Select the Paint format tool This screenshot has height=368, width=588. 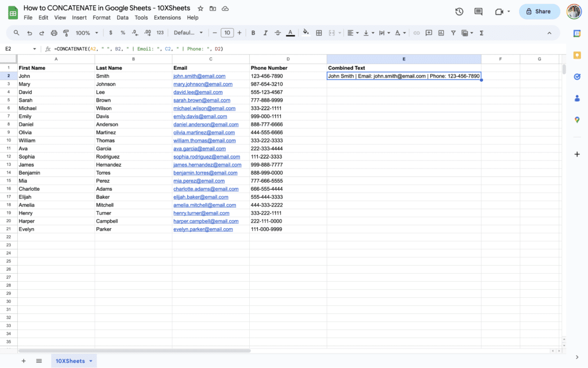pyautogui.click(x=67, y=33)
